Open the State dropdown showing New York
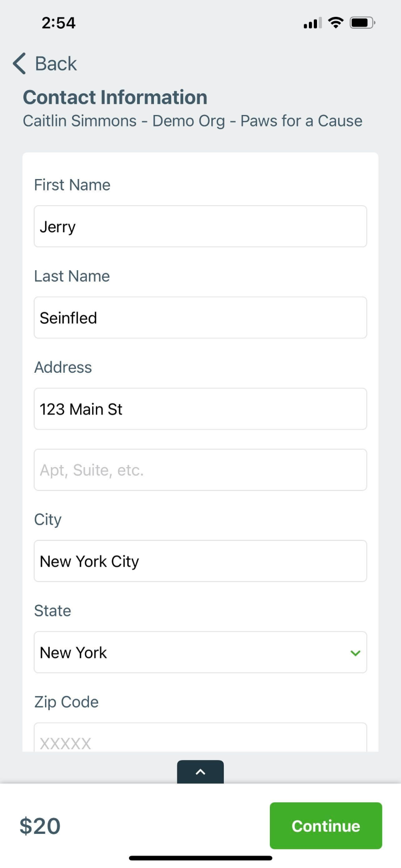Viewport: 401px width, 868px height. tap(200, 652)
